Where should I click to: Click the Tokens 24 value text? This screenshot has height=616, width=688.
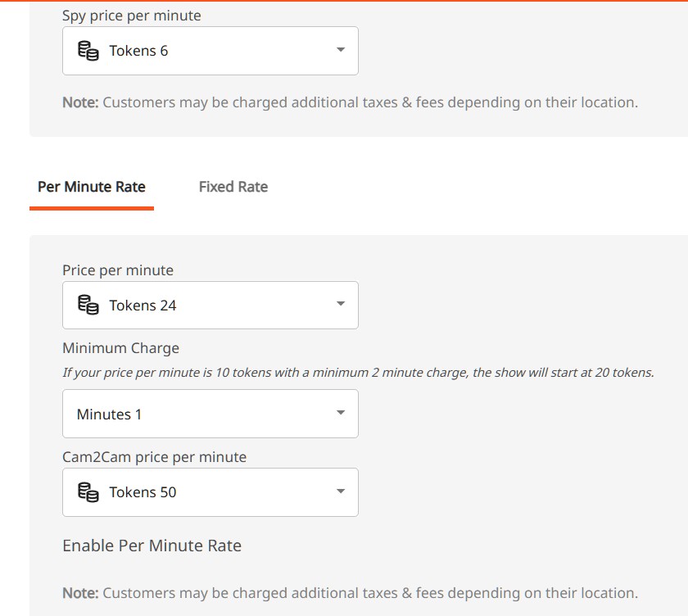tap(143, 306)
